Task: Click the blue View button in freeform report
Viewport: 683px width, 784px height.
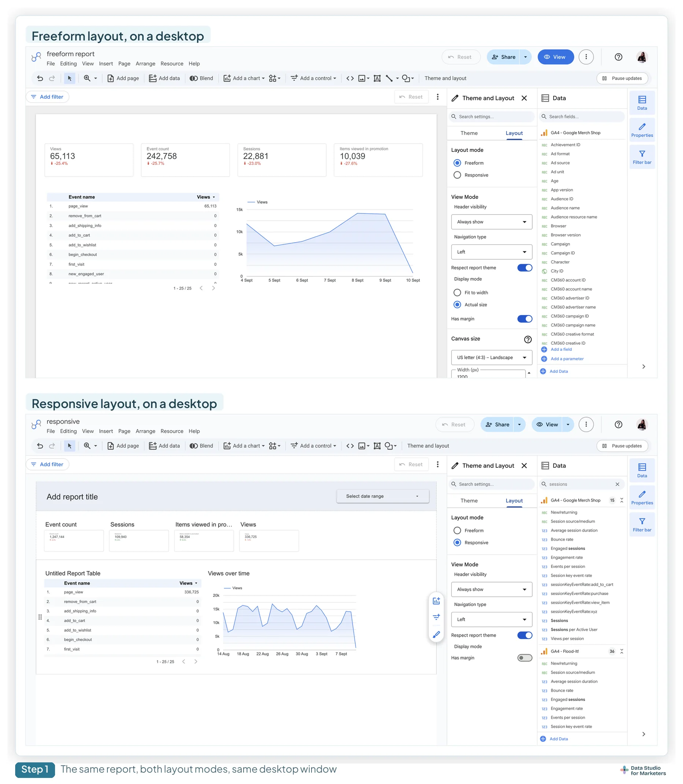Action: (x=556, y=57)
